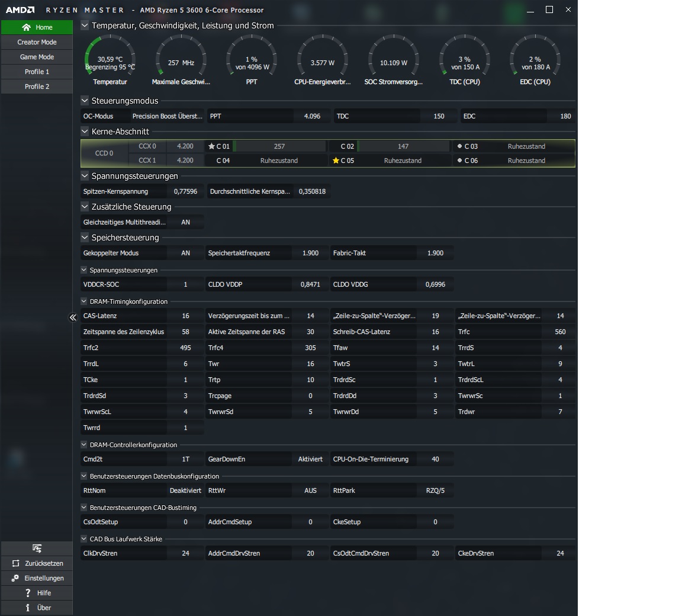Click the Zurücksetzen reset icon
This screenshot has height=616, width=682.
15,563
